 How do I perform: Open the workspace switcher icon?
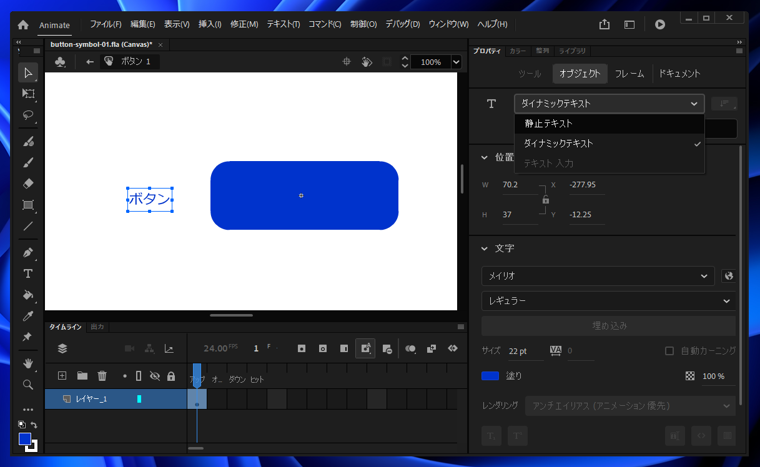[x=629, y=24]
